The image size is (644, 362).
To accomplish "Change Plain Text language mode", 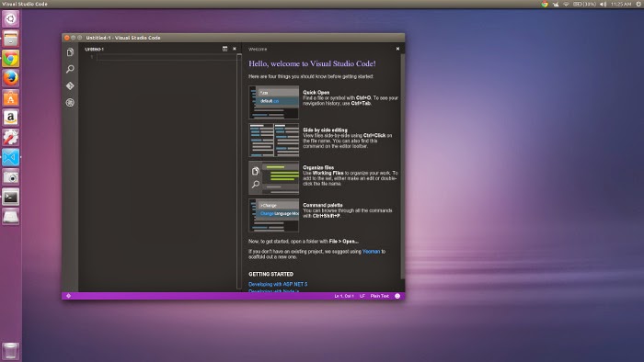I will (x=379, y=296).
